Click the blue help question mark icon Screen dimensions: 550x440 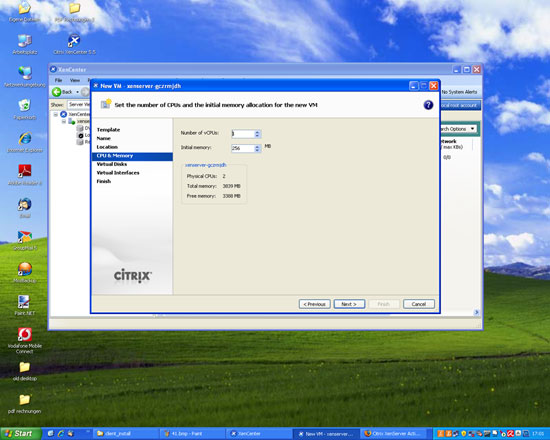pyautogui.click(x=428, y=105)
